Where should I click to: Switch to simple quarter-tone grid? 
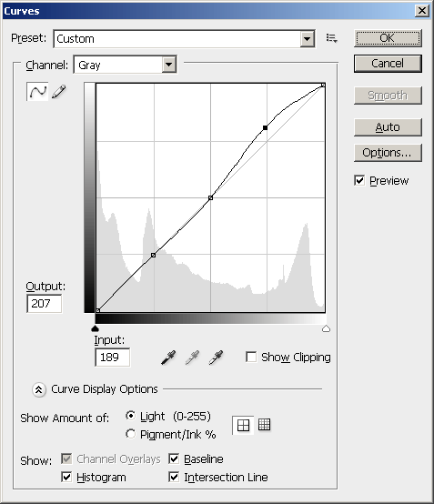point(243,425)
